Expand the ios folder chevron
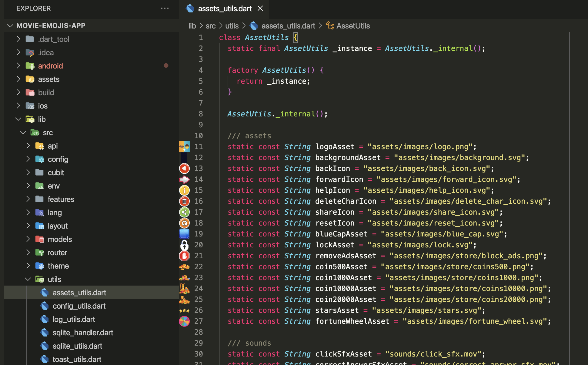The width and height of the screenshot is (588, 365). pyautogui.click(x=18, y=105)
